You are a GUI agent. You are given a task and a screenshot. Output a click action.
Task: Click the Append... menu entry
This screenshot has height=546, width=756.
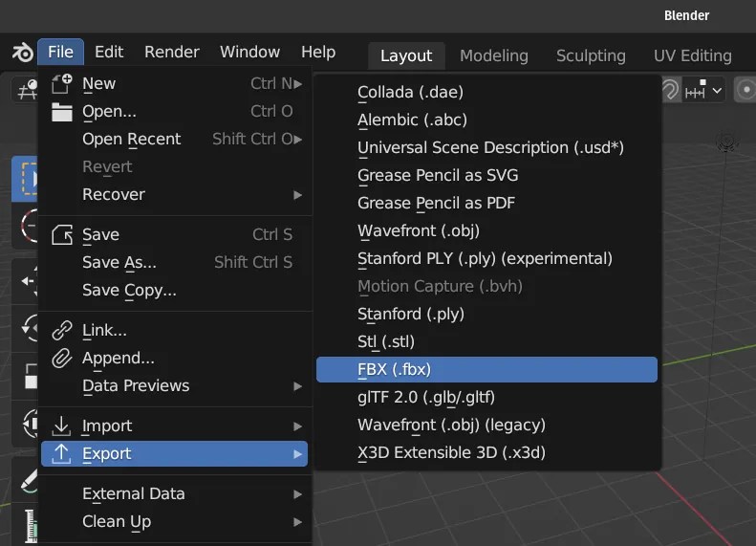click(x=175, y=359)
